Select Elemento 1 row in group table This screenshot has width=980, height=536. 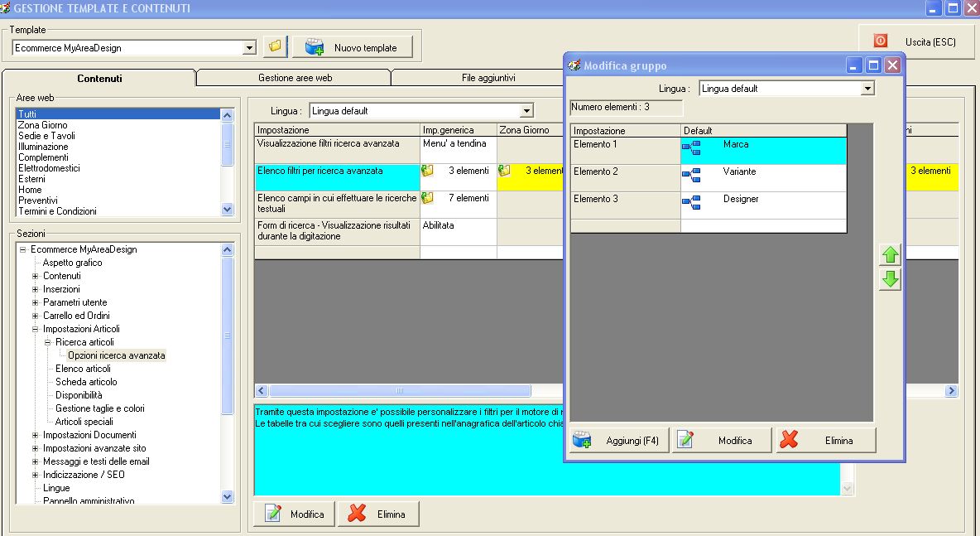click(x=709, y=151)
